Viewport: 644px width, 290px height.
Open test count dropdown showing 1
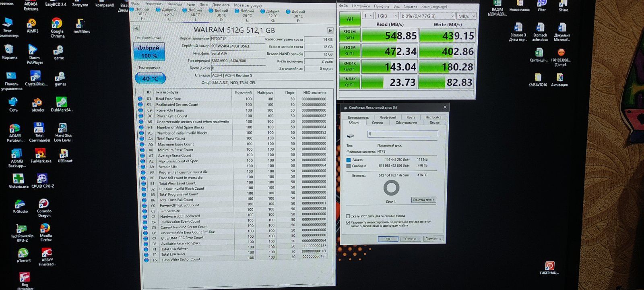click(x=368, y=16)
